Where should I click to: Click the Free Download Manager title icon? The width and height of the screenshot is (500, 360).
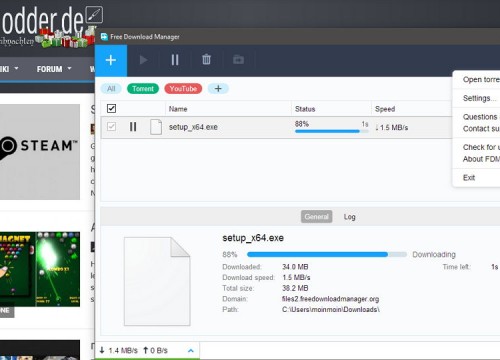(104, 37)
